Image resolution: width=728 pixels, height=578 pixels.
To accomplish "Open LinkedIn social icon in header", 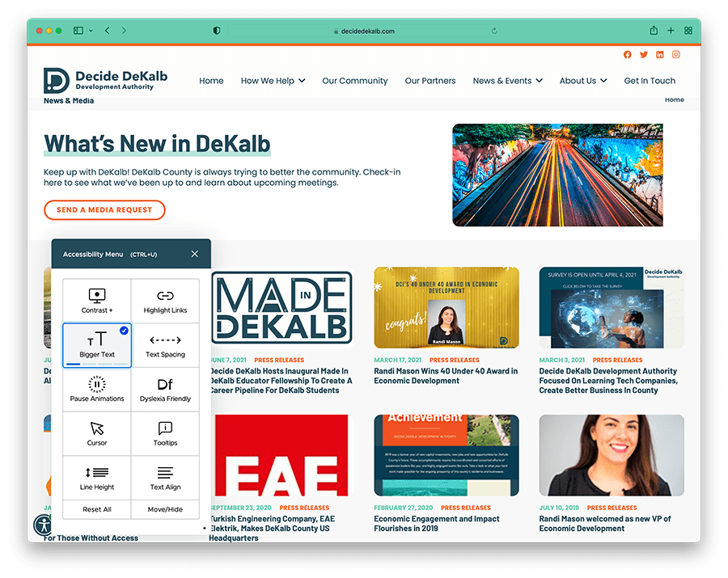I will click(x=660, y=55).
